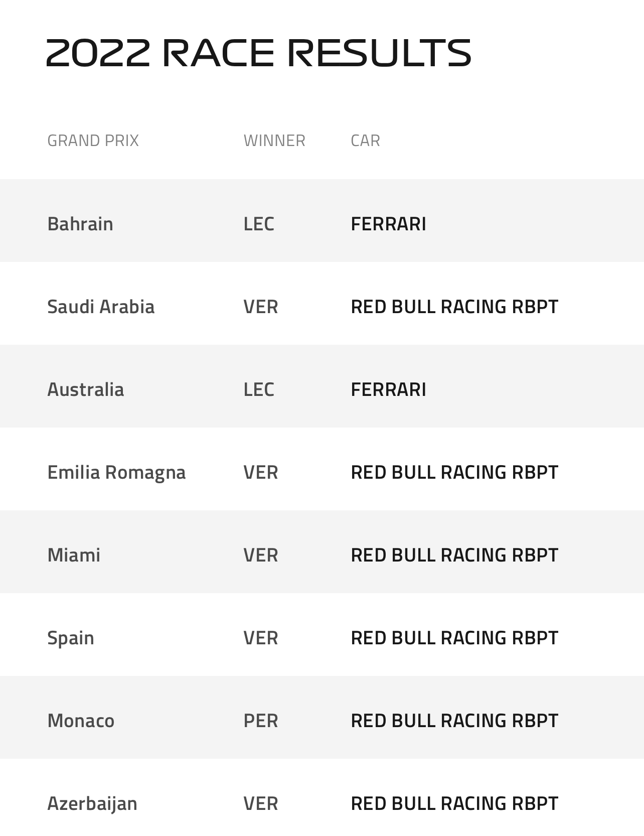This screenshot has height=836, width=644.
Task: Click the WINNER column header
Action: point(274,141)
